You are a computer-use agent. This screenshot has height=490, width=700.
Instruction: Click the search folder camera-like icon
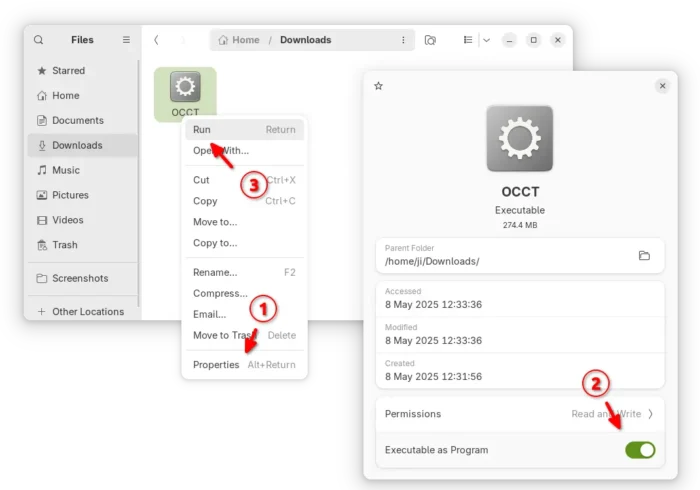coord(430,40)
